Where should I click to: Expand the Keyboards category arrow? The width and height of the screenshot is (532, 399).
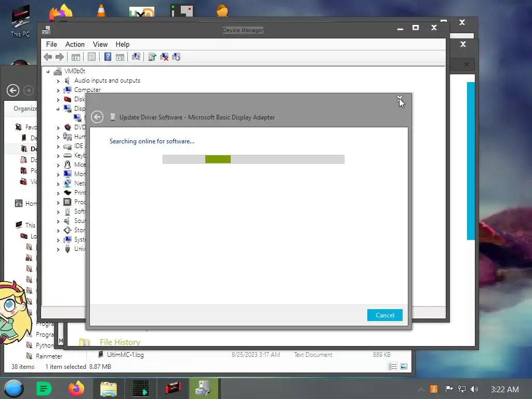click(x=58, y=156)
